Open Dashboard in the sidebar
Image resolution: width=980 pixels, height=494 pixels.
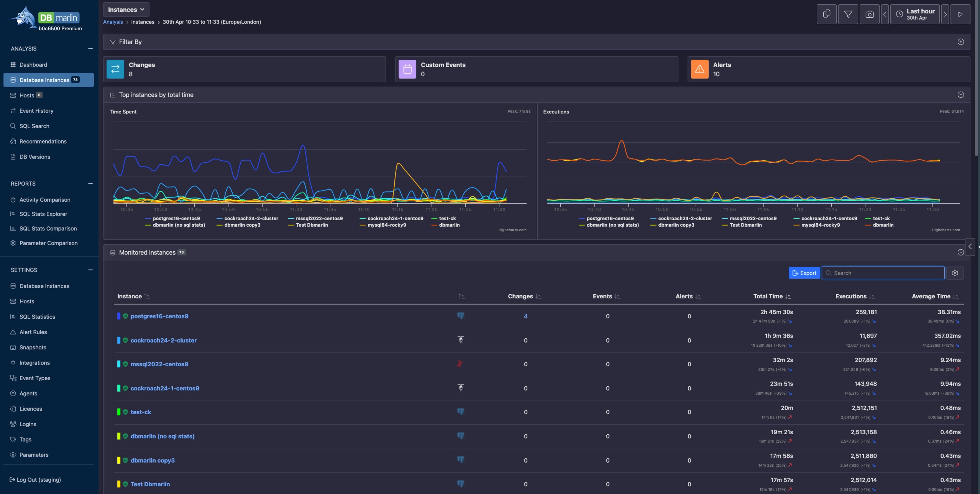point(33,65)
